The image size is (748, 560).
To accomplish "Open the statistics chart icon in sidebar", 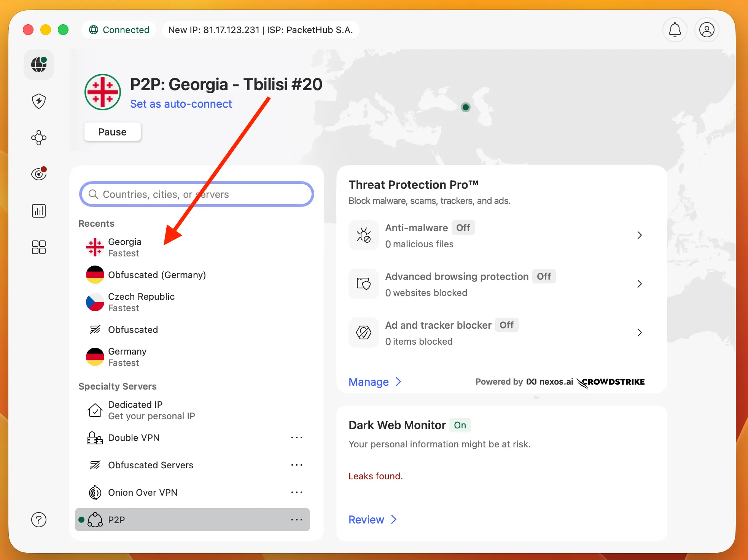I will (38, 210).
